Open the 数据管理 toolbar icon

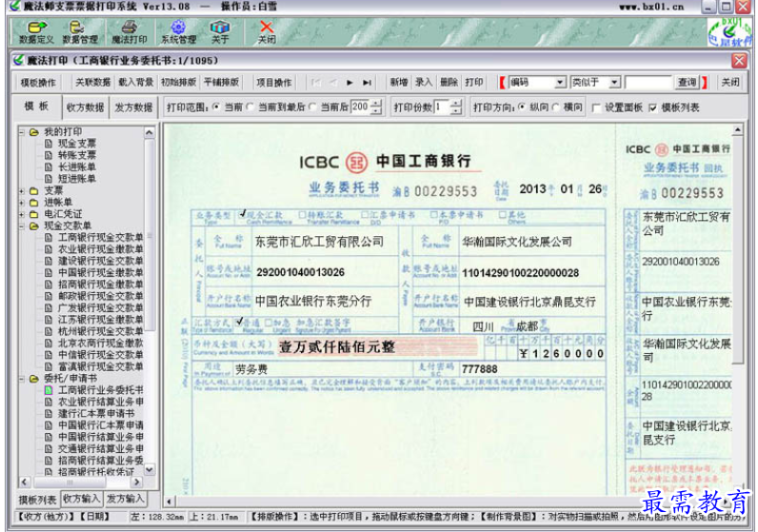[79, 32]
